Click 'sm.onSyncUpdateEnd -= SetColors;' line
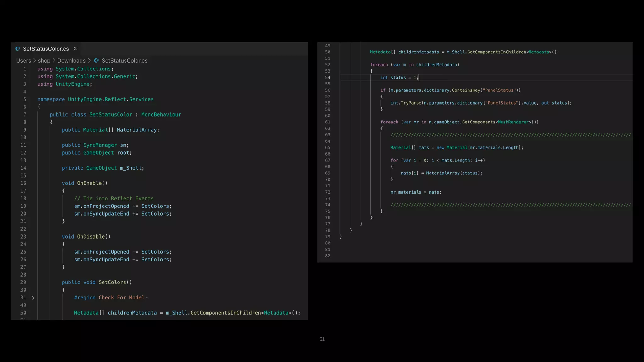This screenshot has height=362, width=644. [123, 260]
